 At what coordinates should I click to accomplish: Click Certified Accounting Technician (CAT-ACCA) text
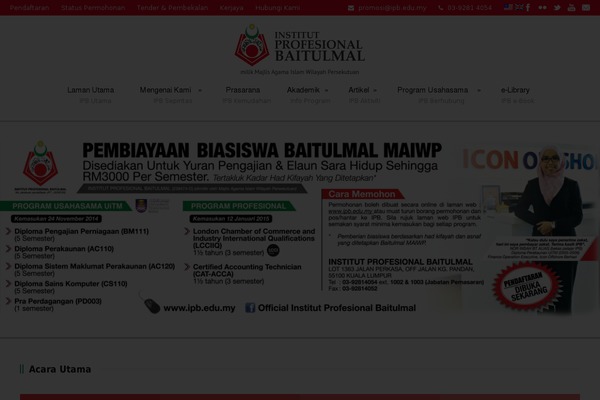(x=247, y=270)
